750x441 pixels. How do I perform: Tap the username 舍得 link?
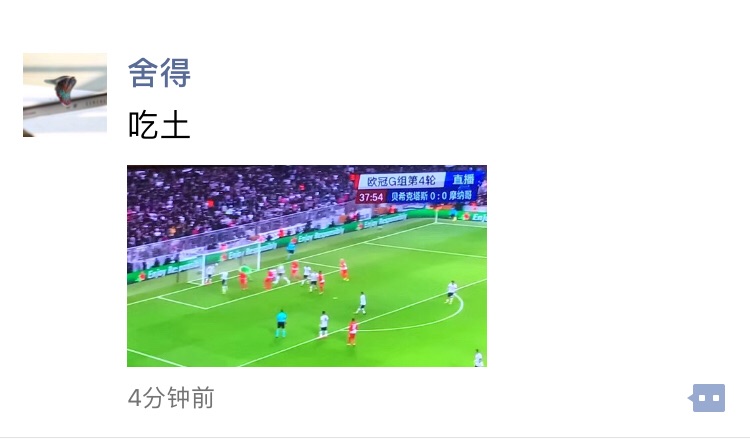[159, 73]
